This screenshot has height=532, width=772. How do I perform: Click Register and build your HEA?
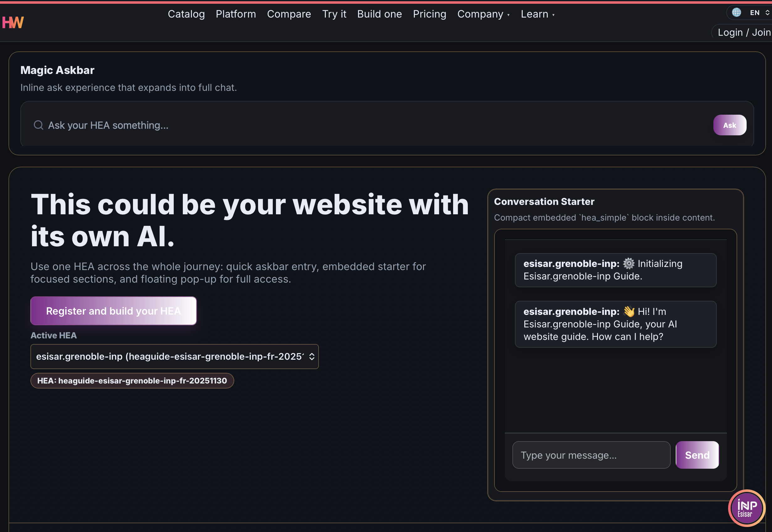pyautogui.click(x=114, y=311)
